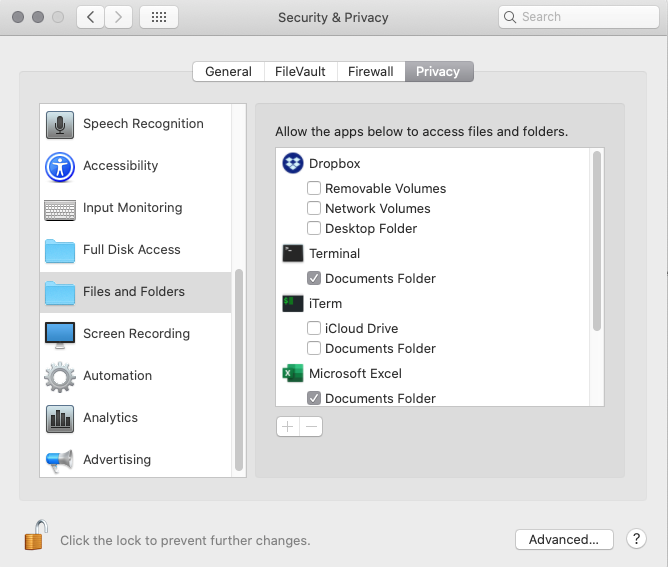Click the privacy category list scrollbar
Image resolution: width=668 pixels, height=567 pixels.
point(239,370)
